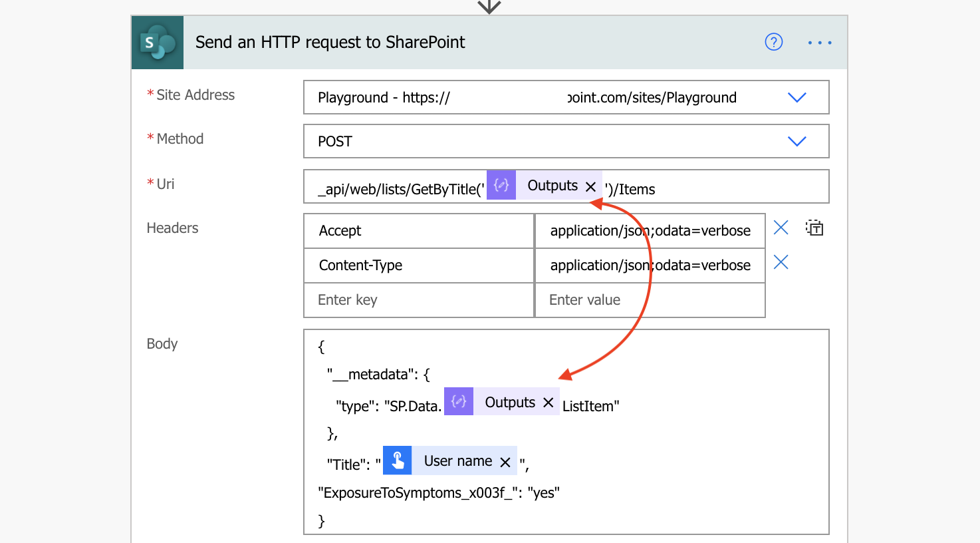
Task: Remove the Outputs token in the Uri field
Action: (590, 187)
